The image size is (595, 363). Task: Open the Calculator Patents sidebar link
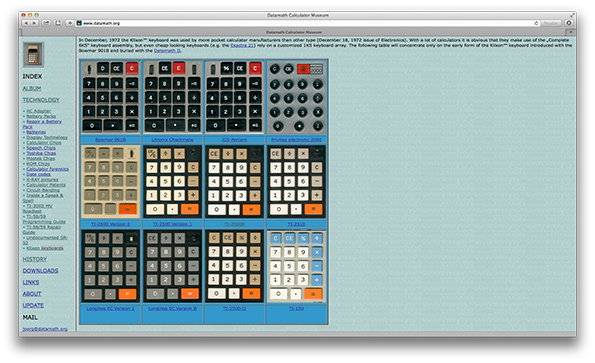pos(46,185)
